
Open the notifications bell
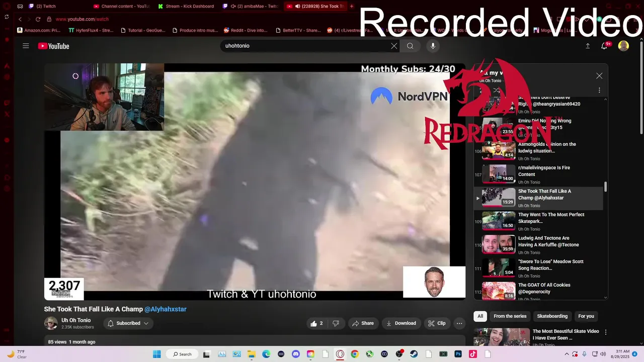(x=604, y=46)
